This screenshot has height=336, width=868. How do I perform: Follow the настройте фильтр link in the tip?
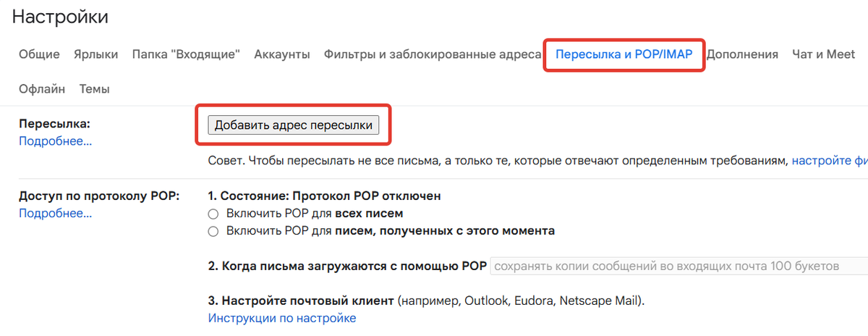(829, 160)
